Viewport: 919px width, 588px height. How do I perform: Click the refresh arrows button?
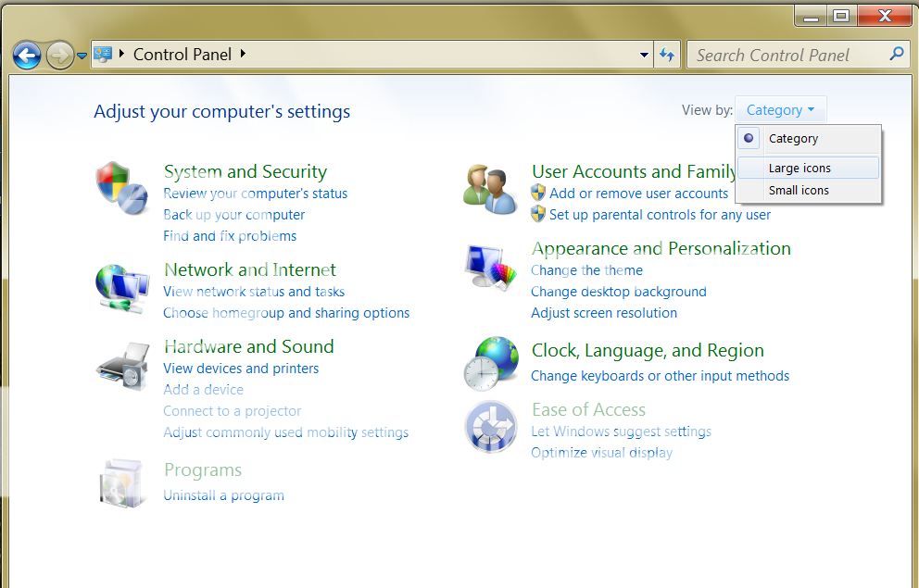[x=667, y=55]
